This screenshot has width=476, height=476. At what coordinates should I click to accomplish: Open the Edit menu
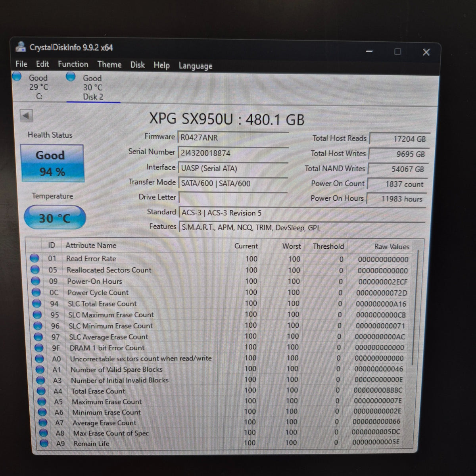click(x=42, y=64)
